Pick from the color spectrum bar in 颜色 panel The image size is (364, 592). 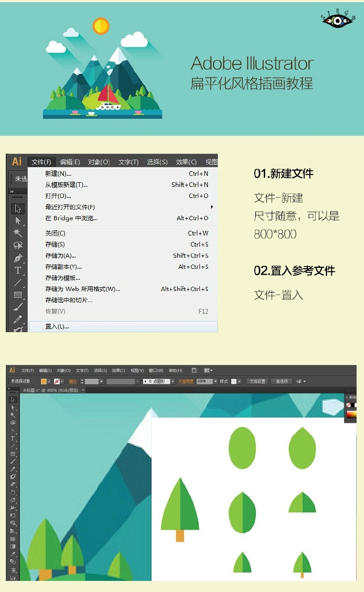[351, 415]
